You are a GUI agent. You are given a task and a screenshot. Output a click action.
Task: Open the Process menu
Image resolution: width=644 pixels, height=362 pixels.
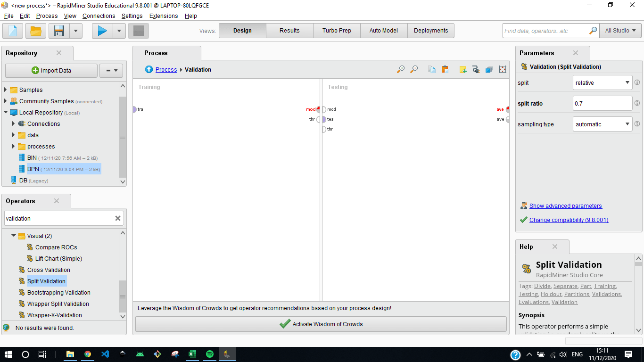click(47, 16)
